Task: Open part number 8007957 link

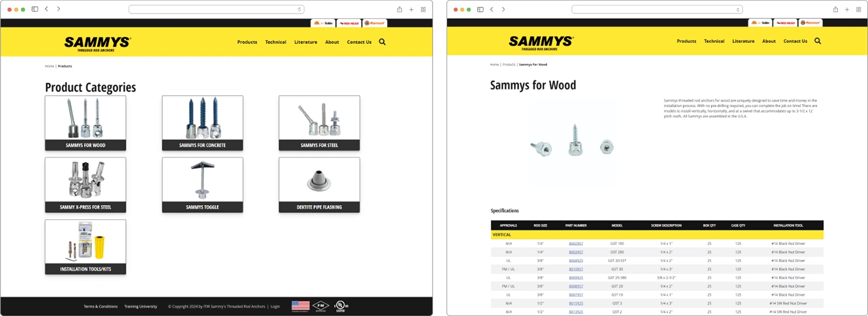Action: click(x=576, y=295)
